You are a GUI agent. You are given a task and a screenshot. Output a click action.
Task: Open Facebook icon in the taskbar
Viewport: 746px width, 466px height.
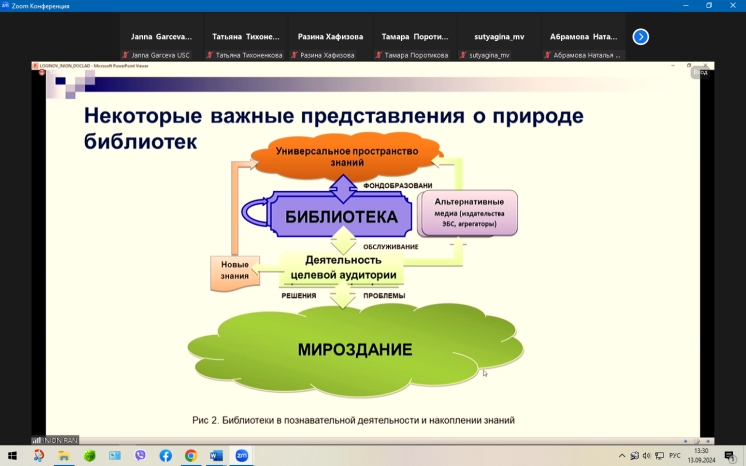point(165,455)
